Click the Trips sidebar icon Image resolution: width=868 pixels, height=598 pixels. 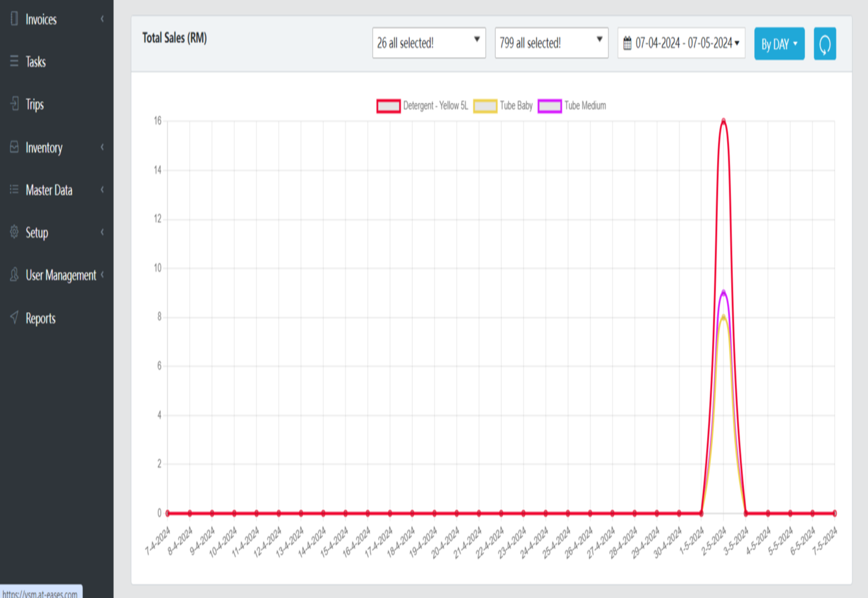click(x=14, y=104)
